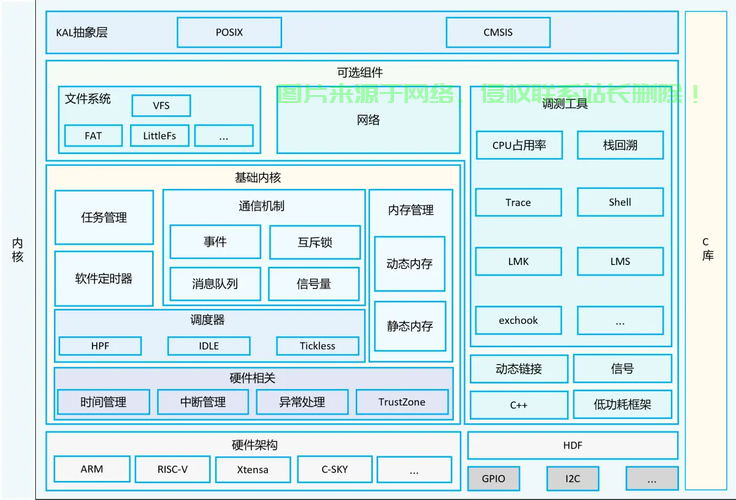Viewport: 736px width, 500px height.
Task: Select the exchook box
Action: tap(518, 320)
